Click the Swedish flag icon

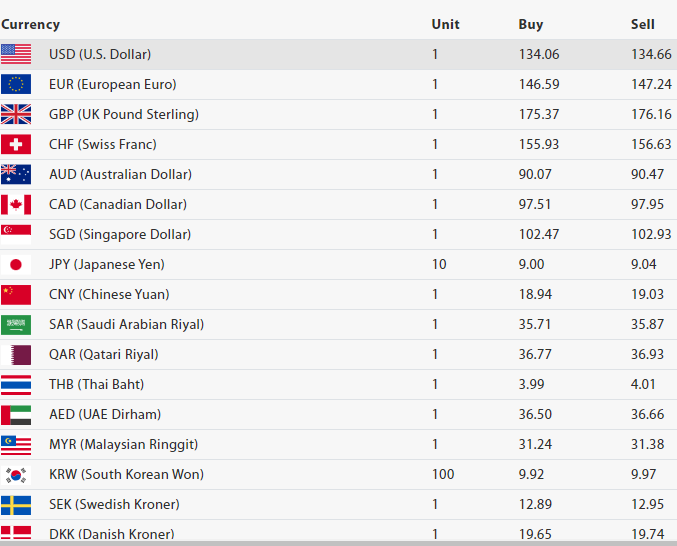tap(16, 504)
